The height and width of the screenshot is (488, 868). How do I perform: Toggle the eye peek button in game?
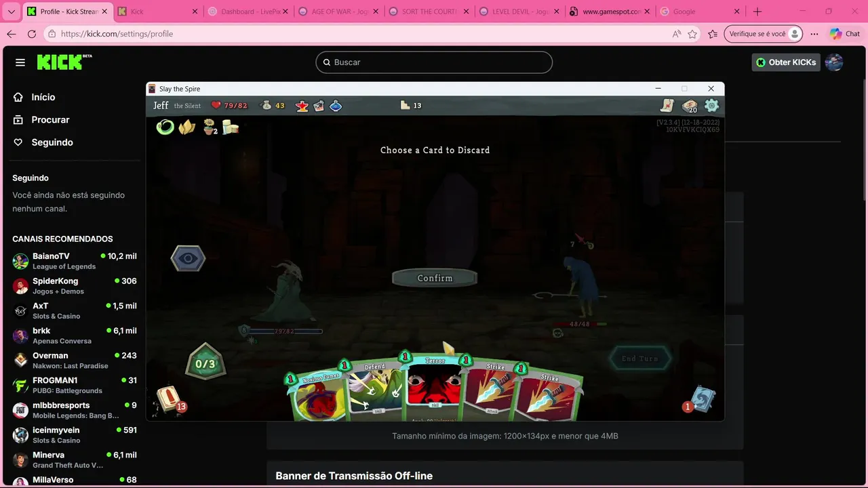[x=188, y=258]
